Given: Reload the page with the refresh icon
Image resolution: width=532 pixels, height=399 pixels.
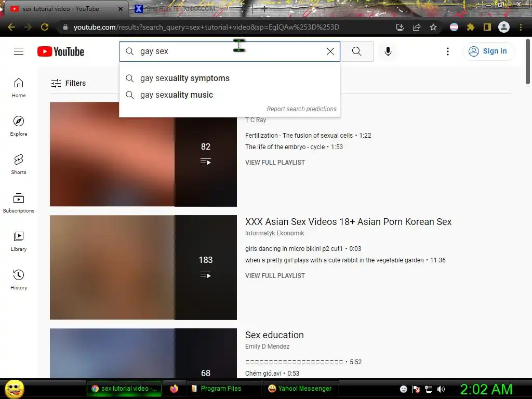Looking at the screenshot, I should tap(45, 27).
